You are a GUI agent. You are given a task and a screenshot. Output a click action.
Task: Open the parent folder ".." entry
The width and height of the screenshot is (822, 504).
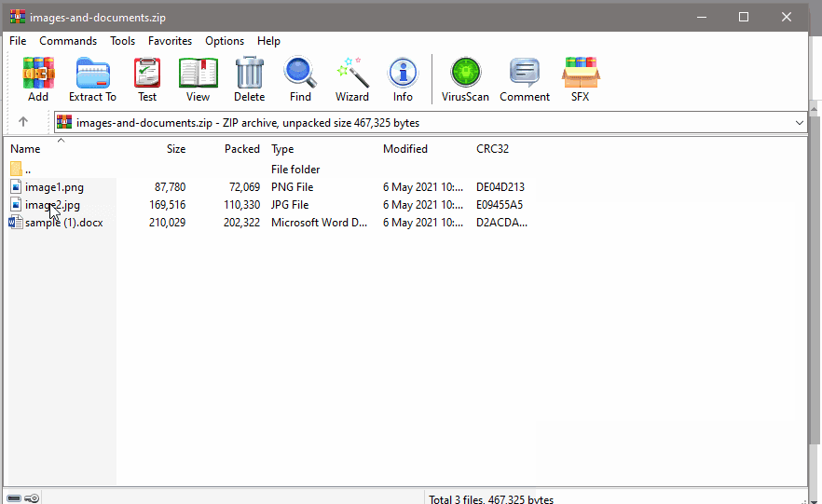tap(28, 170)
